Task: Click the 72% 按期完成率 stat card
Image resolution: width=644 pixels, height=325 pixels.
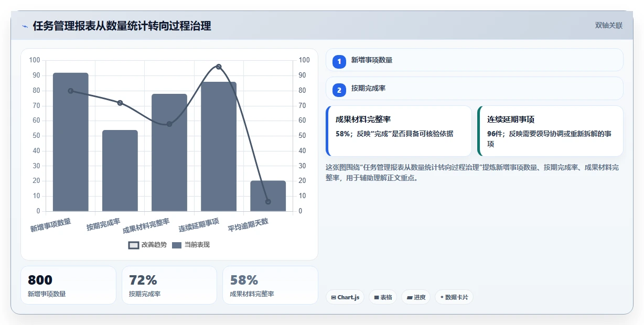Action: tap(169, 285)
